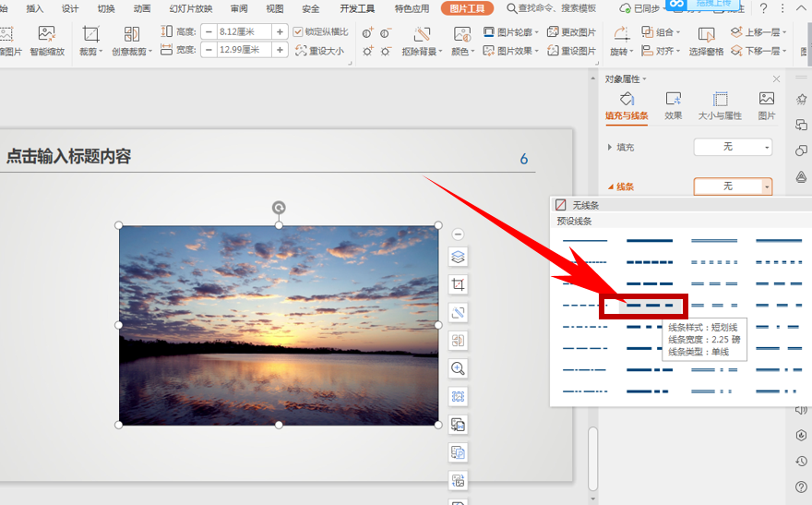812x505 pixels.
Task: Close the Object Properties (对象属性) panel
Action: pyautogui.click(x=776, y=78)
